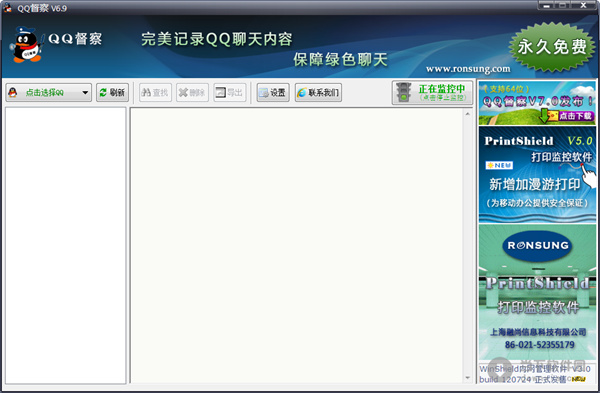
Task: Click inside the chat log content area
Action: tap(297, 245)
